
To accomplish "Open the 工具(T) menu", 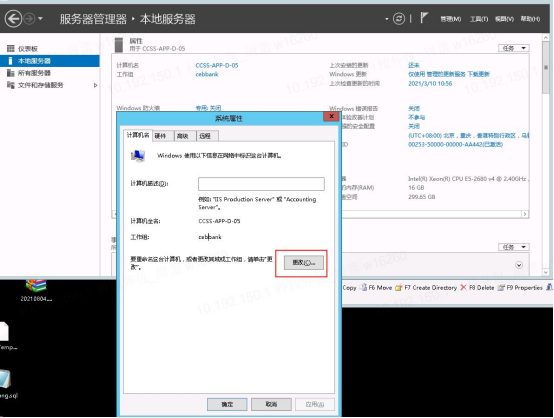I will coord(479,19).
